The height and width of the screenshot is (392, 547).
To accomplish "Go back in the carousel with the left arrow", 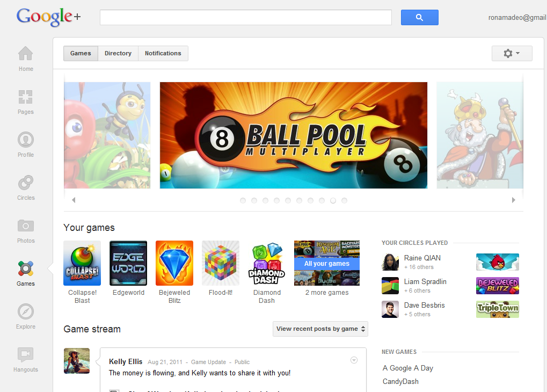I will 73,199.
